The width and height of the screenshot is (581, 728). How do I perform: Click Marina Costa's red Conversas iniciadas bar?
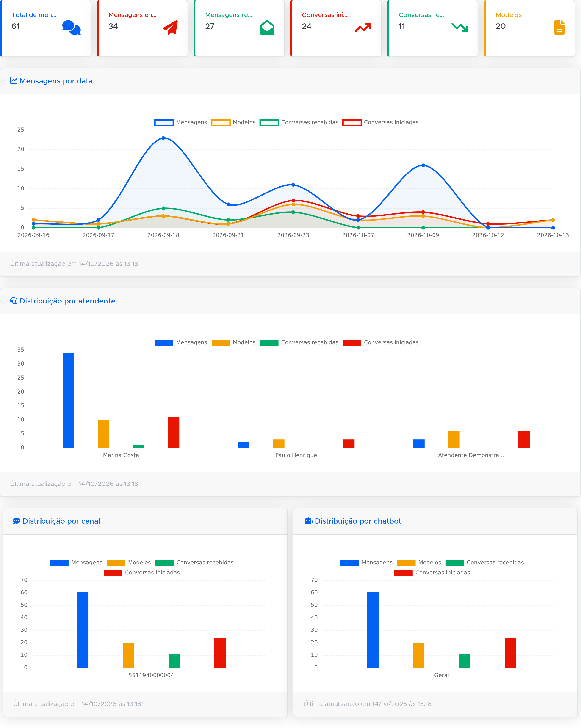pos(174,433)
